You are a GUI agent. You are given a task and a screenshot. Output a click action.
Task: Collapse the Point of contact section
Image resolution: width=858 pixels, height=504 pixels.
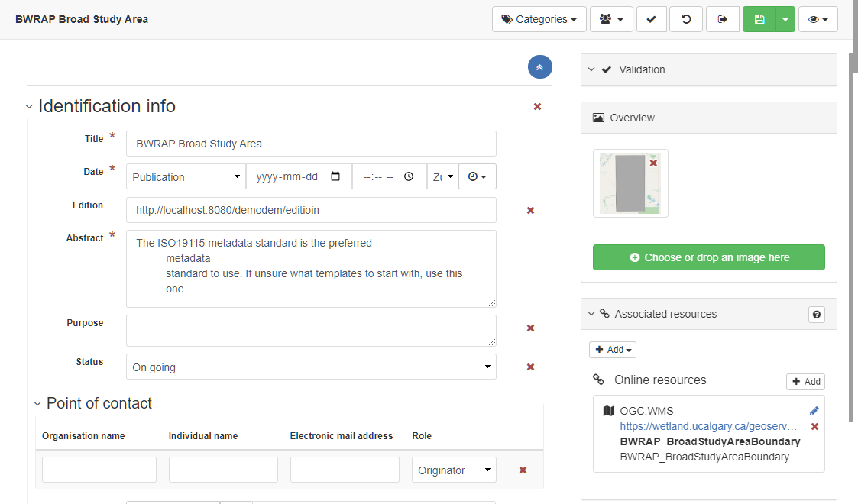coord(37,404)
